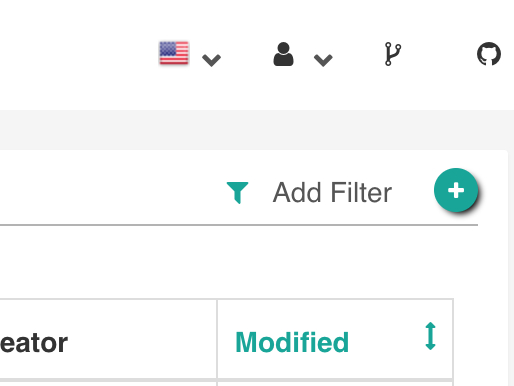Click the git branch fork icon
514x386 pixels.
click(393, 54)
